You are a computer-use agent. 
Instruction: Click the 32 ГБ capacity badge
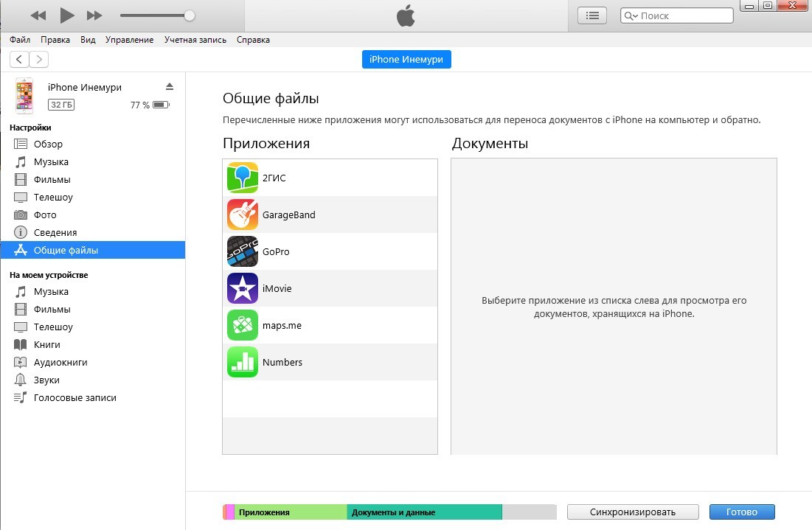[61, 105]
